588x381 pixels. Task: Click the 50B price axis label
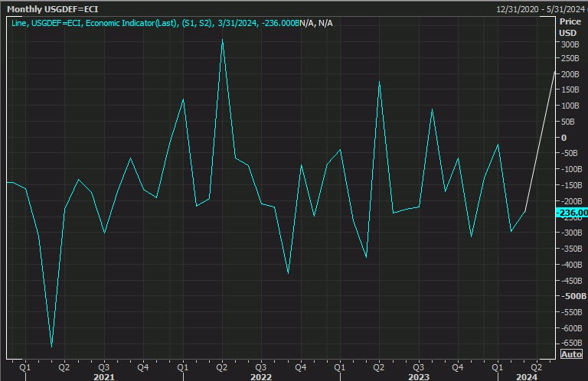568,122
